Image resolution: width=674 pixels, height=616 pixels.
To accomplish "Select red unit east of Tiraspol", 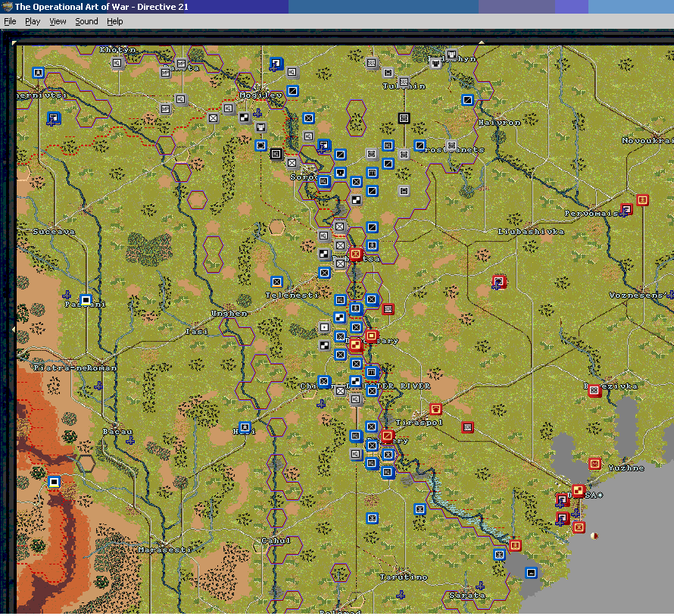I will point(468,427).
